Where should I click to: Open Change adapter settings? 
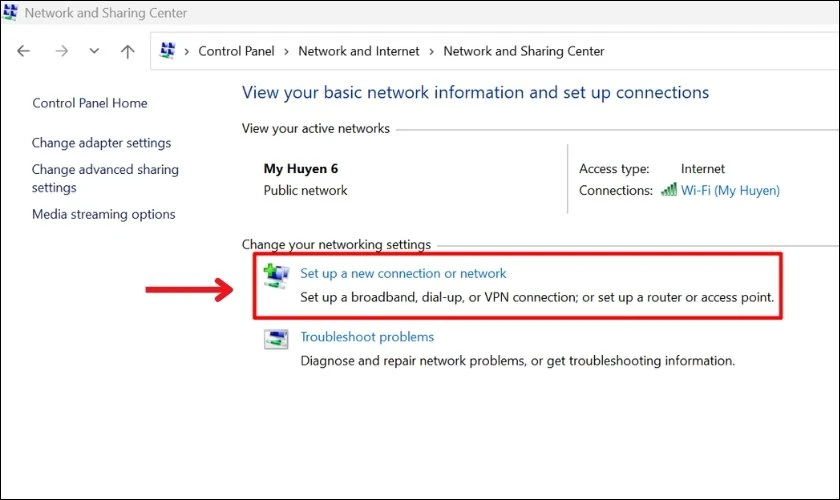(x=101, y=143)
